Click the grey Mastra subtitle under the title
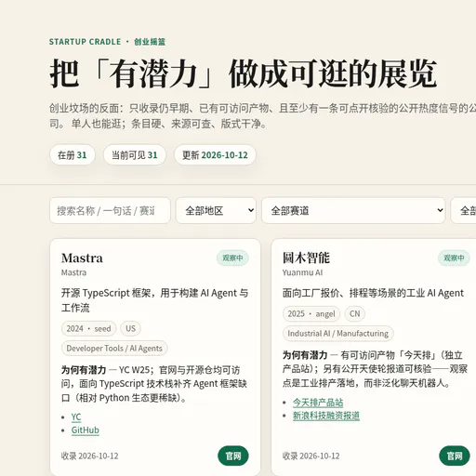The image size is (476, 476). coord(73,272)
